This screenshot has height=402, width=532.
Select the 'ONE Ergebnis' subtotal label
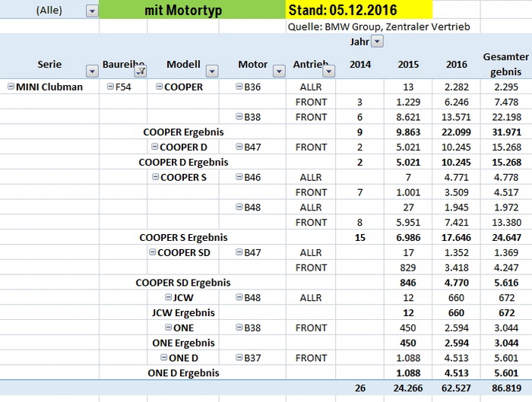[183, 343]
